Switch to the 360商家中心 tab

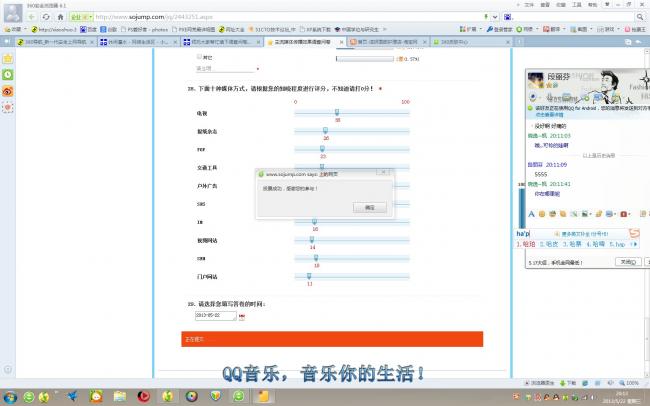click(471, 42)
